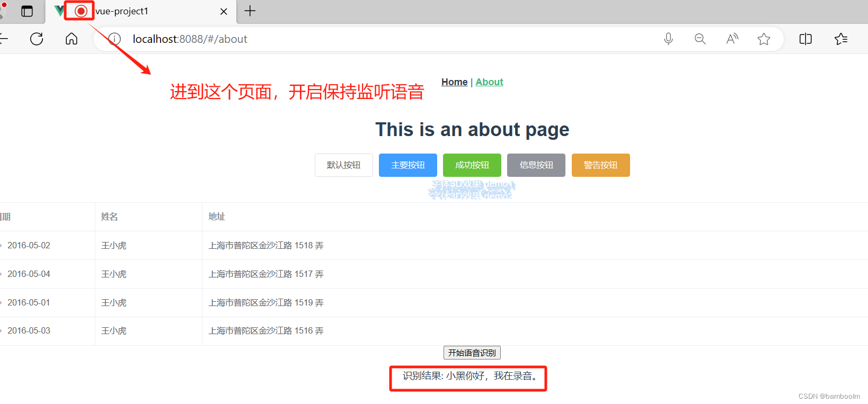Click the 默认按钮 default button
868x404 pixels.
344,165
